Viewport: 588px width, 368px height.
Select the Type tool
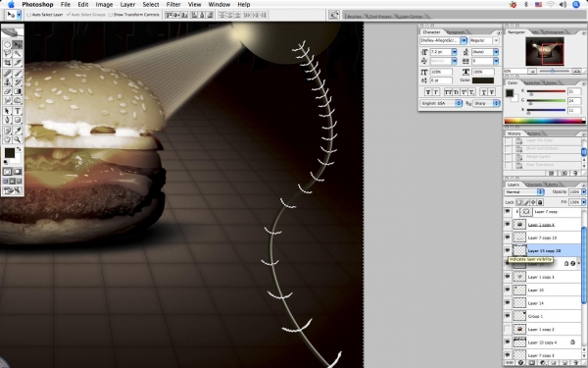[18, 111]
